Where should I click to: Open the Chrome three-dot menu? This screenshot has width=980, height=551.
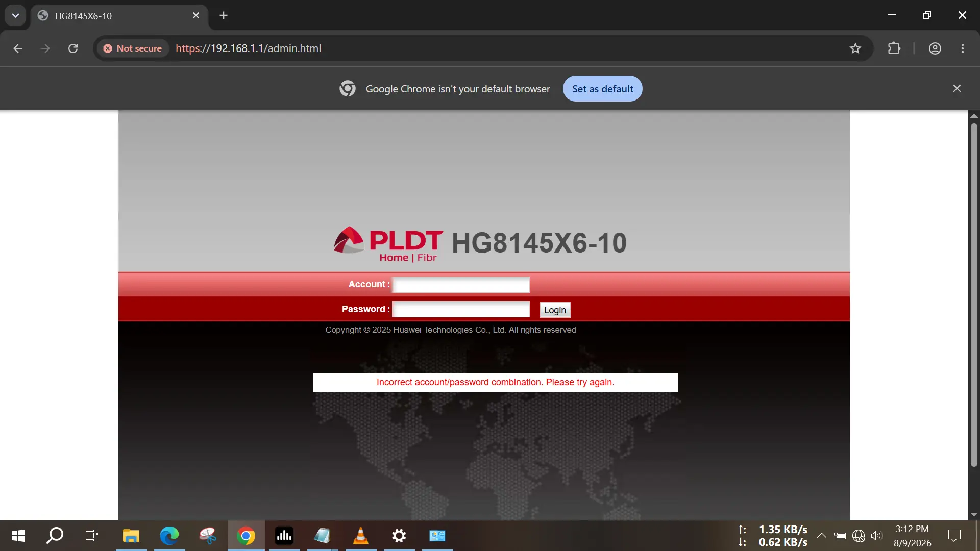pyautogui.click(x=963, y=48)
